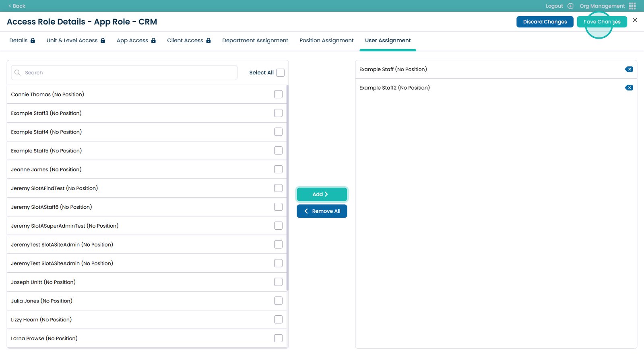Tick the Select All checkbox
Screen dimensions: 644x362
coord(281,73)
